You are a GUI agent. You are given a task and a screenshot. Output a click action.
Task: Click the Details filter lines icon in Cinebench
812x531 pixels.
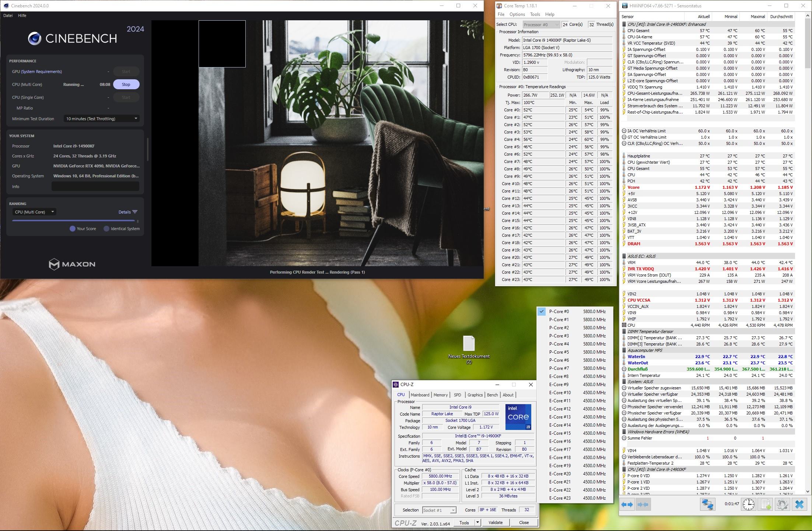click(135, 212)
